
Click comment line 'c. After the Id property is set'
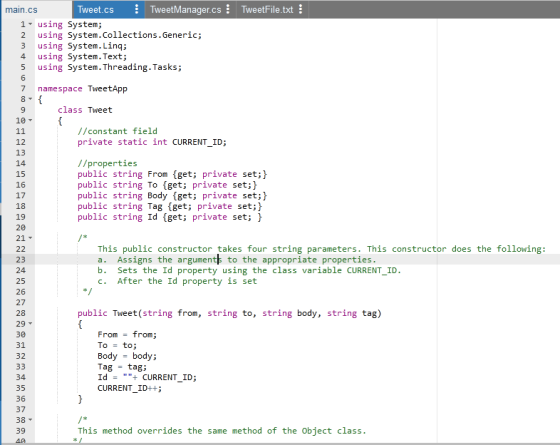pyautogui.click(x=177, y=281)
